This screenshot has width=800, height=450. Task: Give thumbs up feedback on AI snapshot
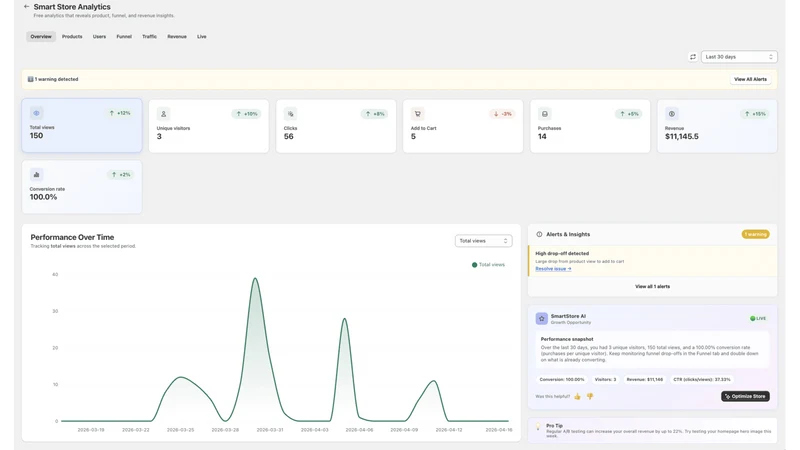click(x=578, y=396)
